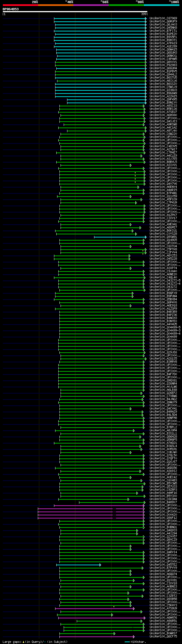Select hit label UniRef100_Q29JE6
This screenshot has height=644, width=182.
(x=163, y=353)
